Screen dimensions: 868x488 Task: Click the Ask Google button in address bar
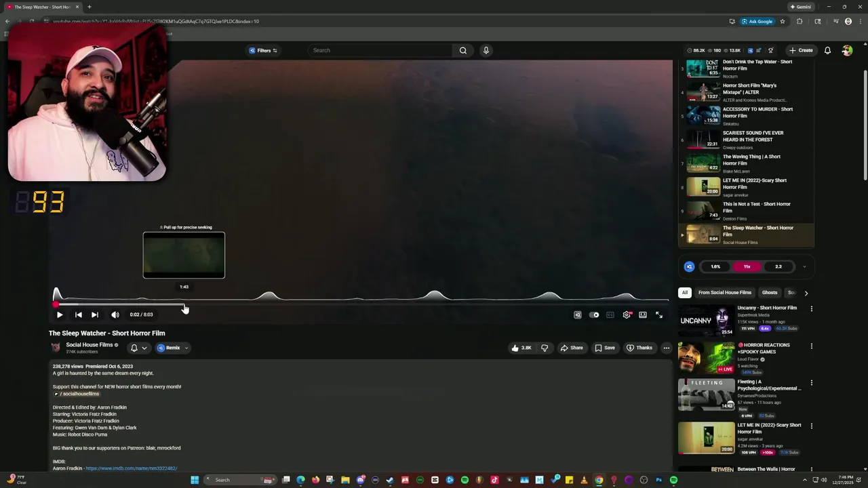(757, 21)
